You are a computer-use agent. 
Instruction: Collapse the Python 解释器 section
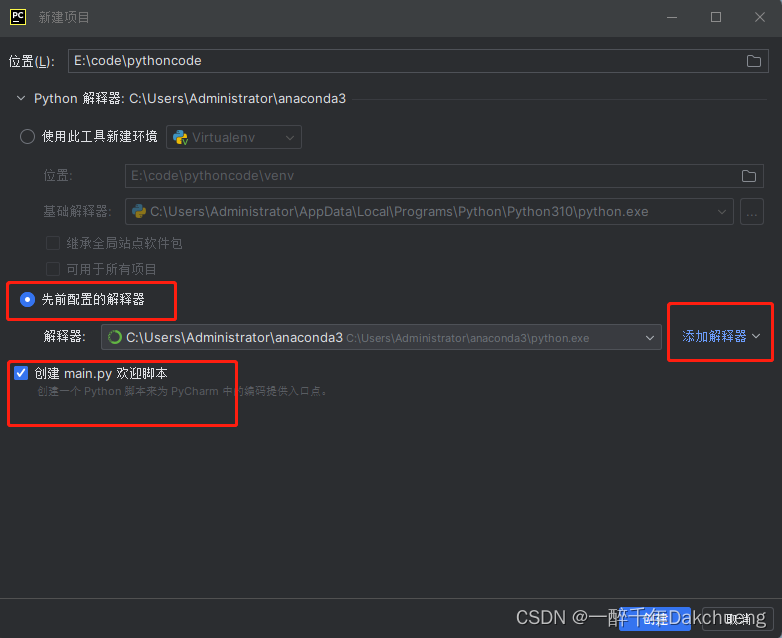coord(21,98)
